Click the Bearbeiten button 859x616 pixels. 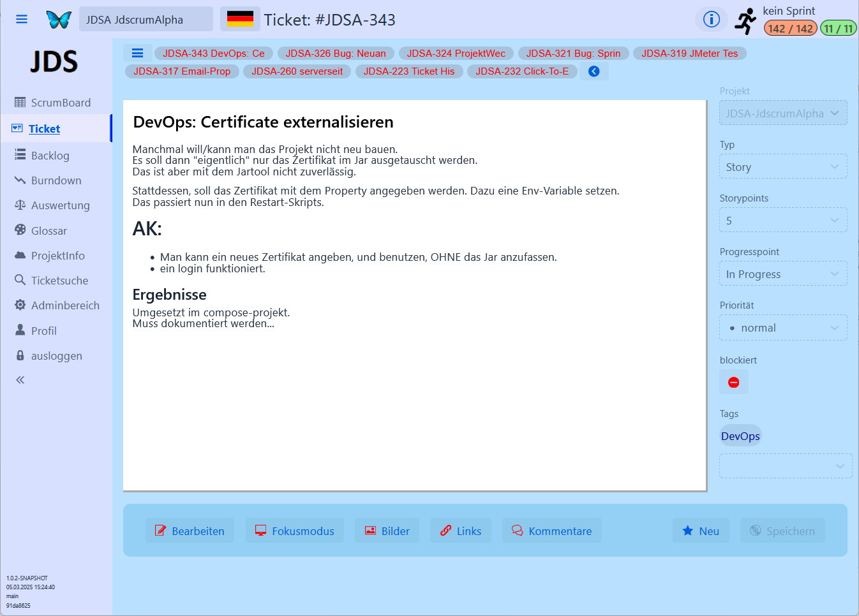tap(190, 531)
